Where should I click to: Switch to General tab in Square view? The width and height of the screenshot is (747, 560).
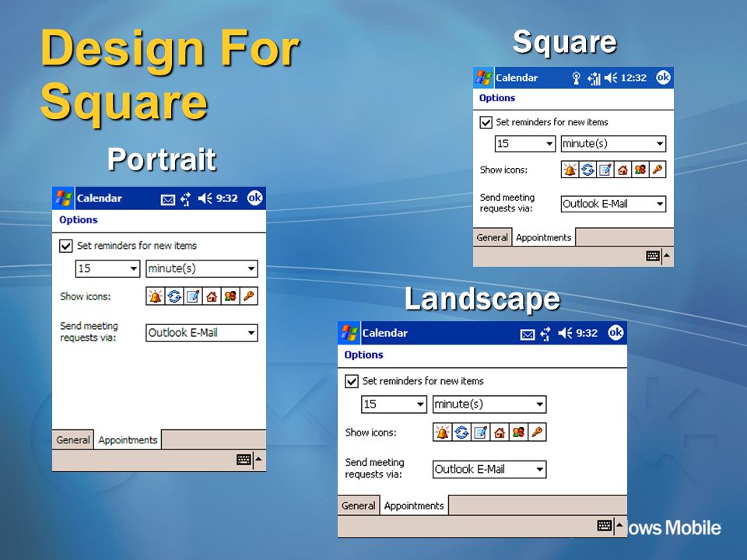pos(492,238)
